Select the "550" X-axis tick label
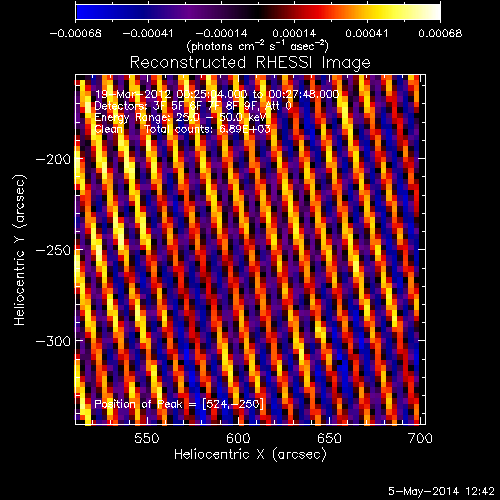The image size is (500, 500). [147, 438]
